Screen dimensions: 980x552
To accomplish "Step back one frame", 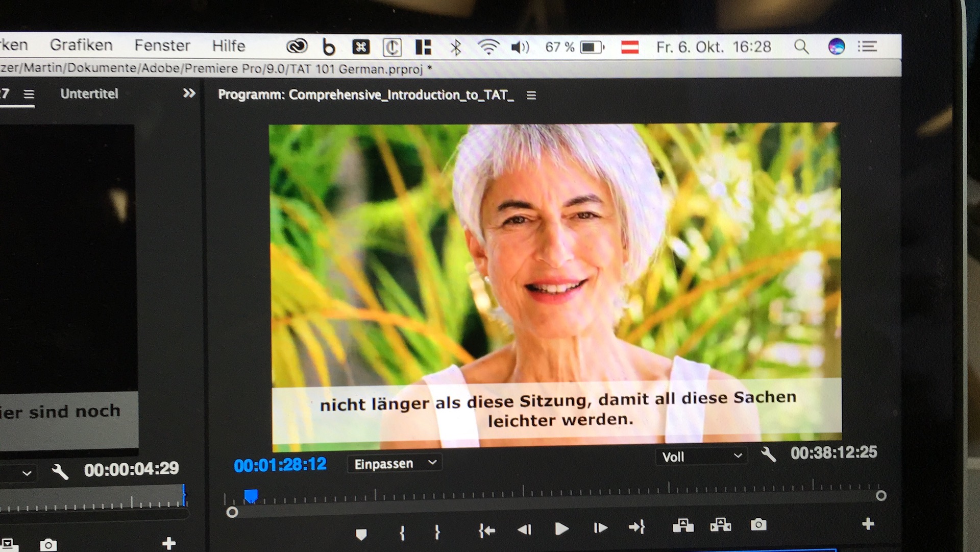I will pyautogui.click(x=524, y=530).
